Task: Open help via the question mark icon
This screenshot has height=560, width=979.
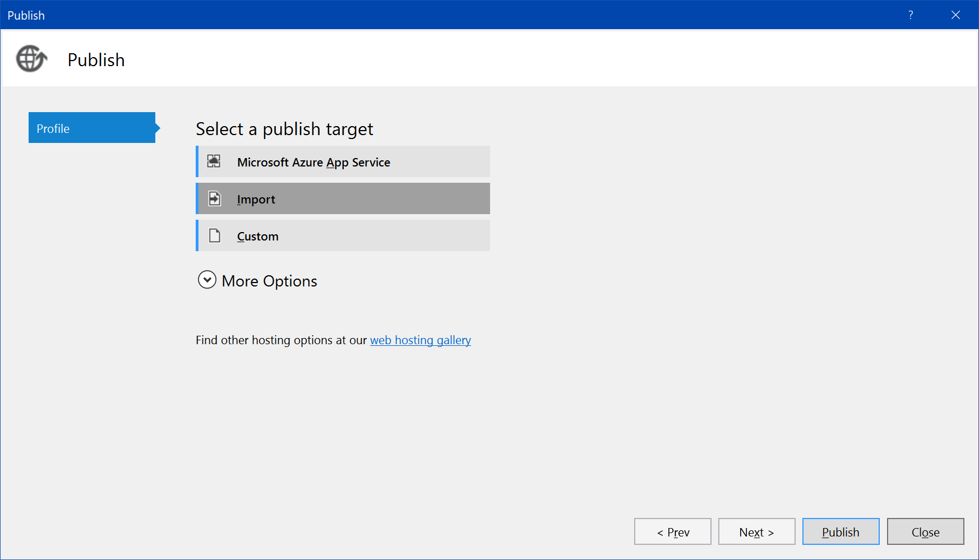Action: (x=911, y=15)
